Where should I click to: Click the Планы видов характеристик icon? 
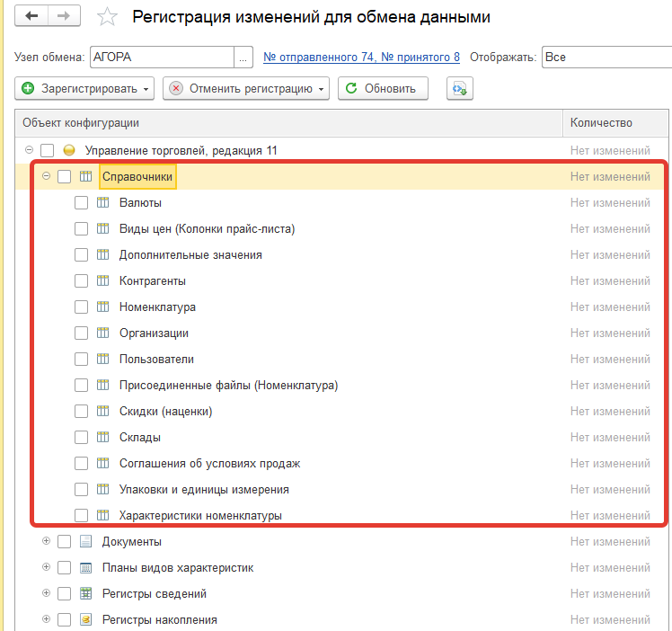[86, 568]
